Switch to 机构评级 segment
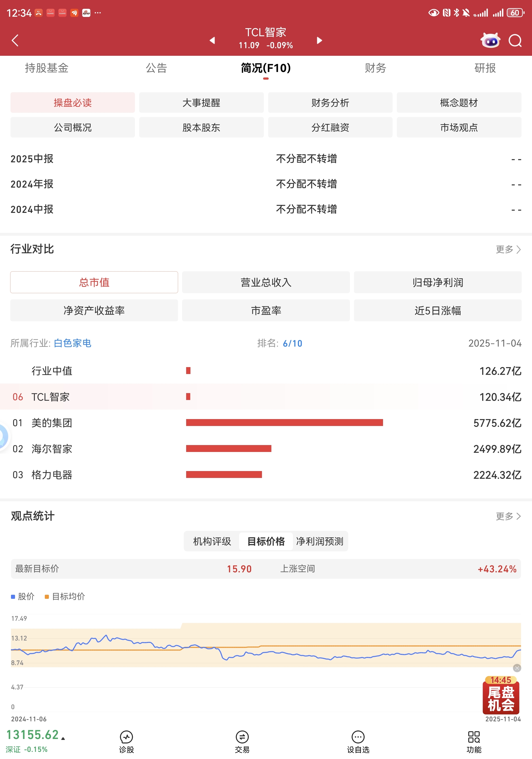The image size is (532, 759). (x=212, y=541)
